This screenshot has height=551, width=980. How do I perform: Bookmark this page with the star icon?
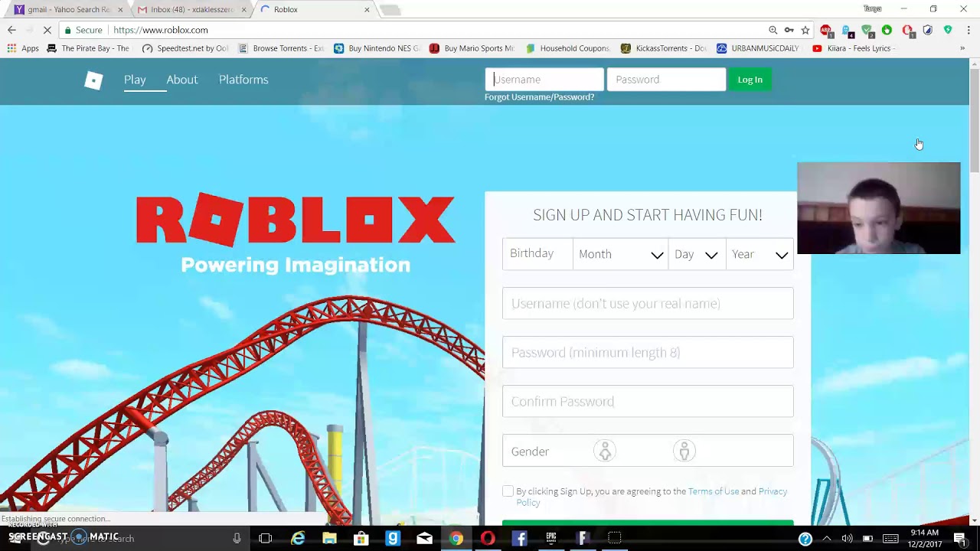[805, 30]
